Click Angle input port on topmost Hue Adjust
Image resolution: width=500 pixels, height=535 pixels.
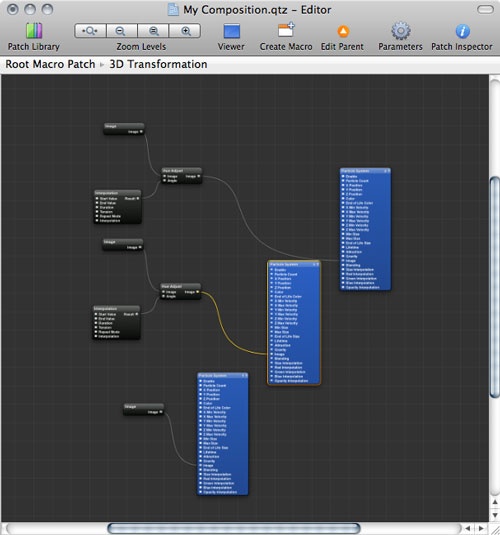(165, 180)
